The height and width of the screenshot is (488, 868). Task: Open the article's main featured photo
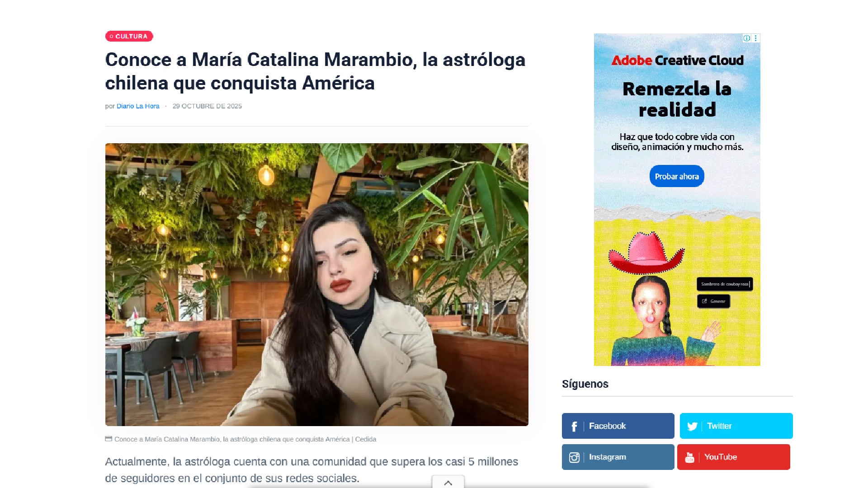[x=316, y=285]
